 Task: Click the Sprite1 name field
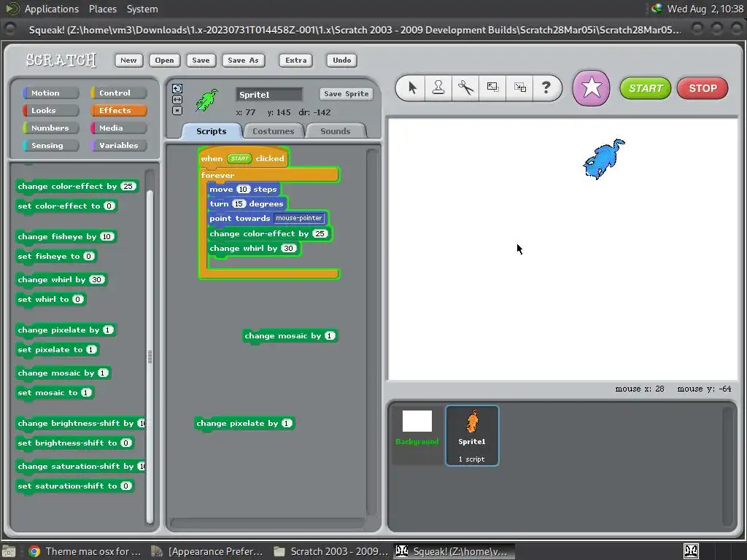[269, 94]
